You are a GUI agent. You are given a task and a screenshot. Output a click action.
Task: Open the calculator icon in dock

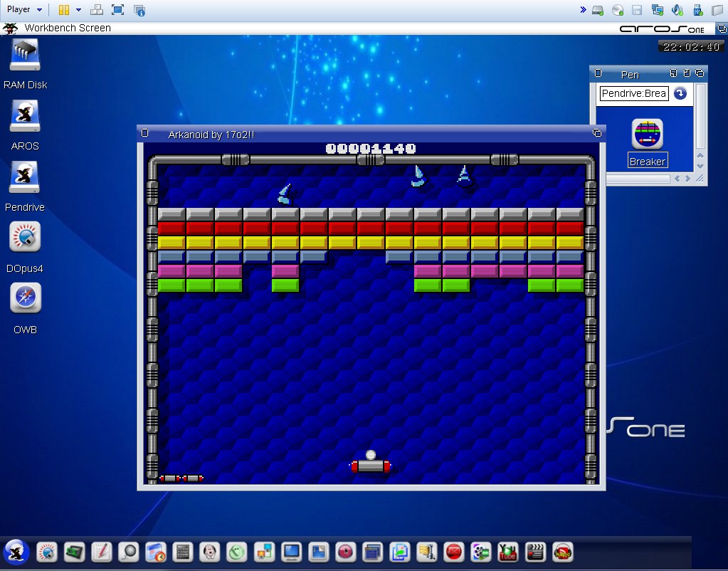click(183, 552)
